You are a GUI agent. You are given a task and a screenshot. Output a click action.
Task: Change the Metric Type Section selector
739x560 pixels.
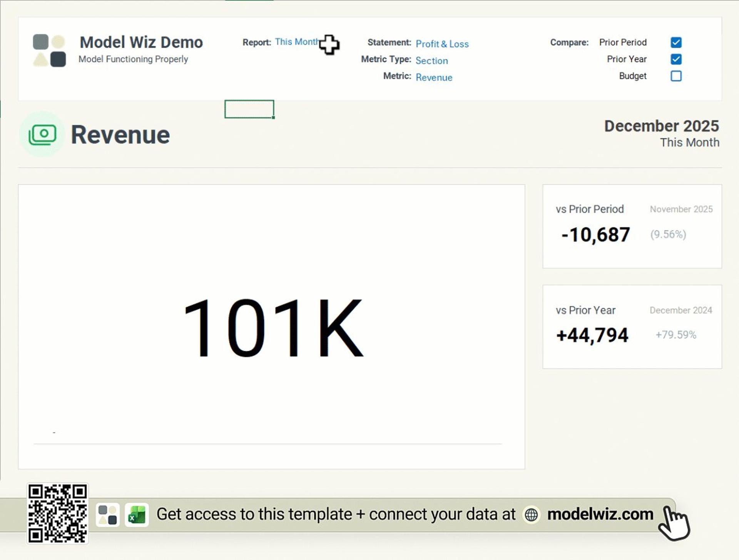click(x=431, y=61)
